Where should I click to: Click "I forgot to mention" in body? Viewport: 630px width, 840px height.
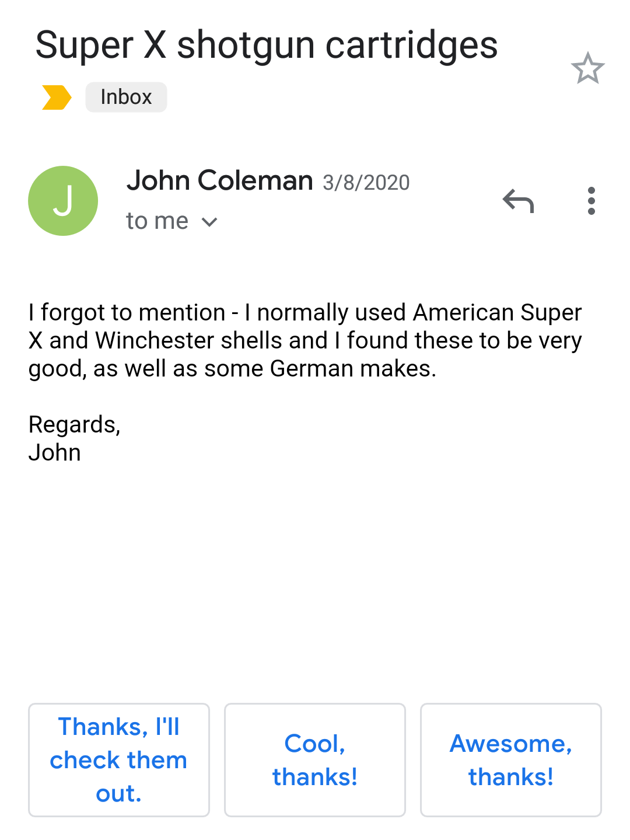[x=127, y=313]
